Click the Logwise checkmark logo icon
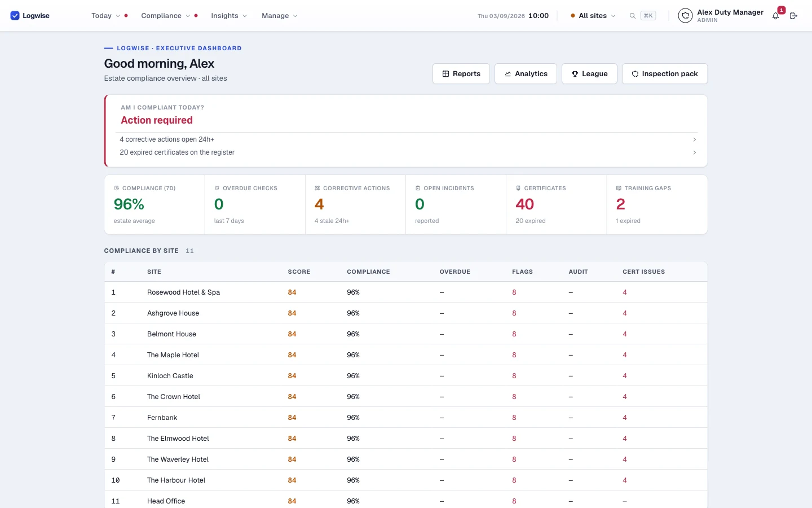The height and width of the screenshot is (508, 812). (x=15, y=16)
